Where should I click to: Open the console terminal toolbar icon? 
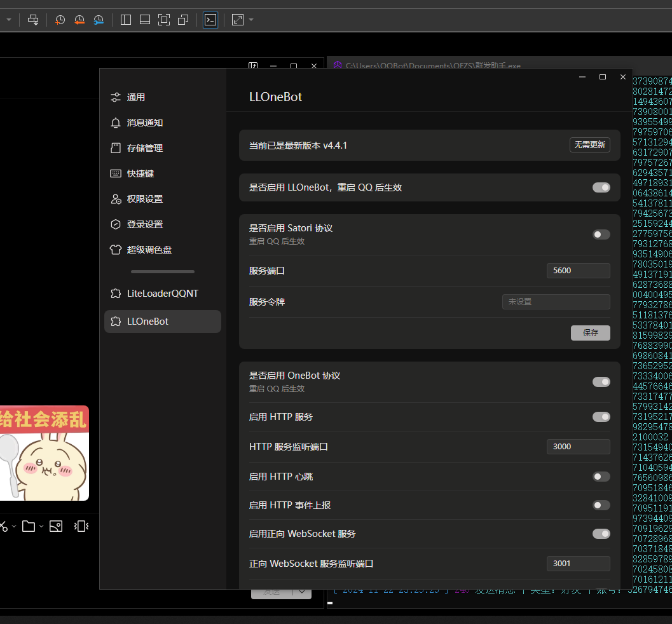(x=210, y=20)
